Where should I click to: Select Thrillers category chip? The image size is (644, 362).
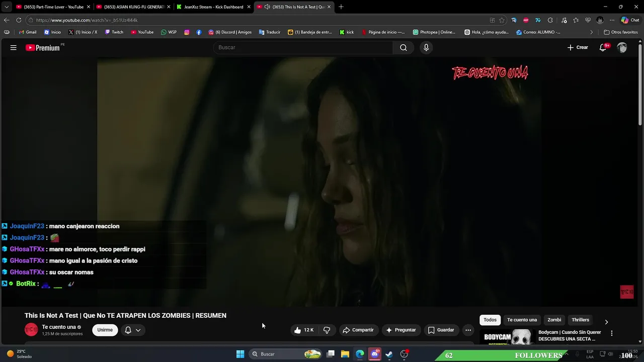pos(580,320)
